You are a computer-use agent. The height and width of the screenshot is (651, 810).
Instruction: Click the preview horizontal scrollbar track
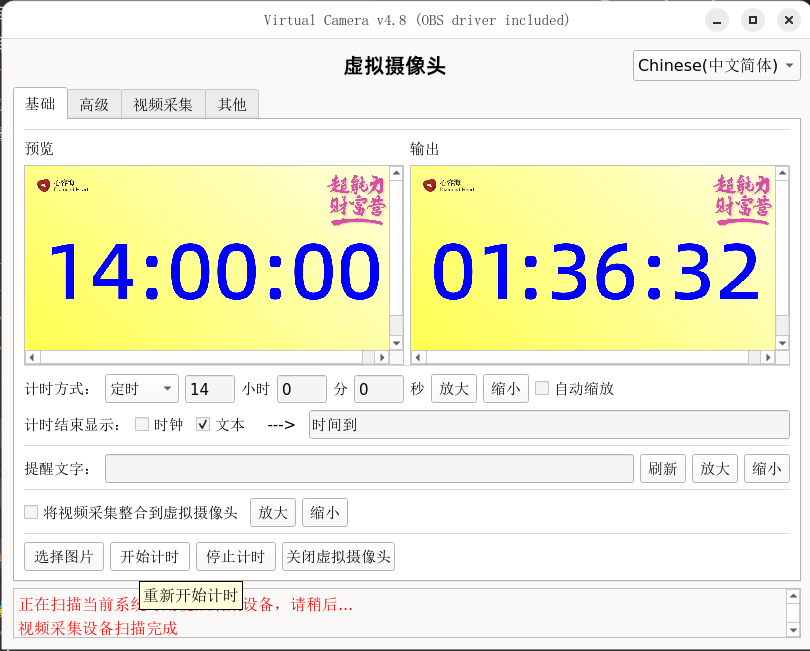(200, 357)
